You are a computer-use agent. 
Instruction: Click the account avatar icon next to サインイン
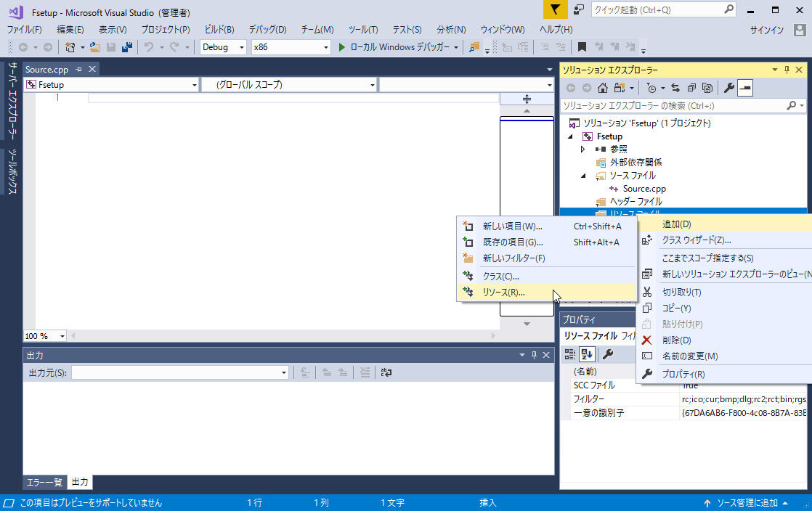click(x=800, y=30)
